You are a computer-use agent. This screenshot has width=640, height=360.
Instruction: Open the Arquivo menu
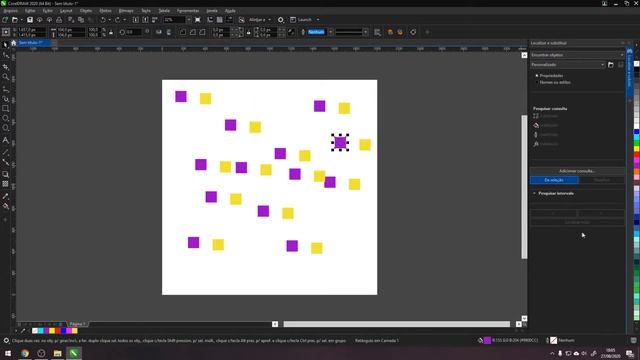click(10, 11)
